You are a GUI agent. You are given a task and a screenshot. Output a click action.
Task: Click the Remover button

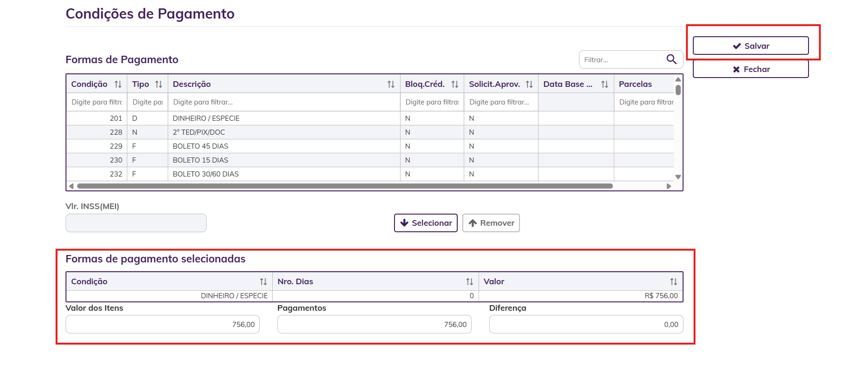coord(491,223)
